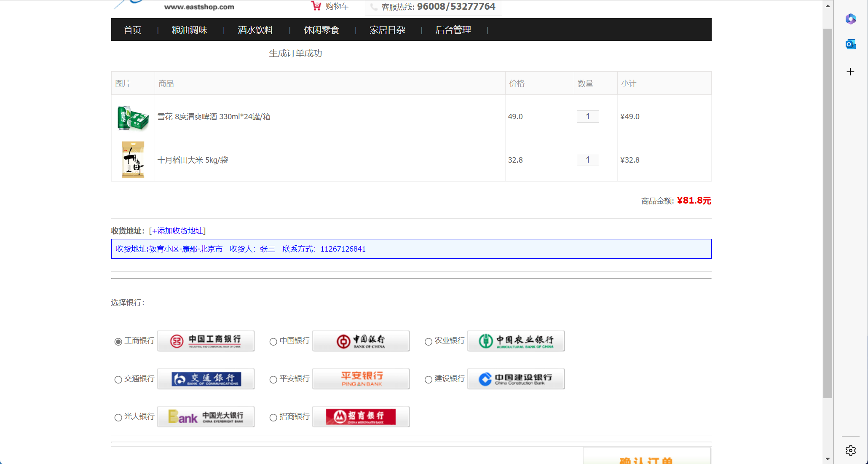Click the Bank of China logo
The image size is (868, 464).
361,341
